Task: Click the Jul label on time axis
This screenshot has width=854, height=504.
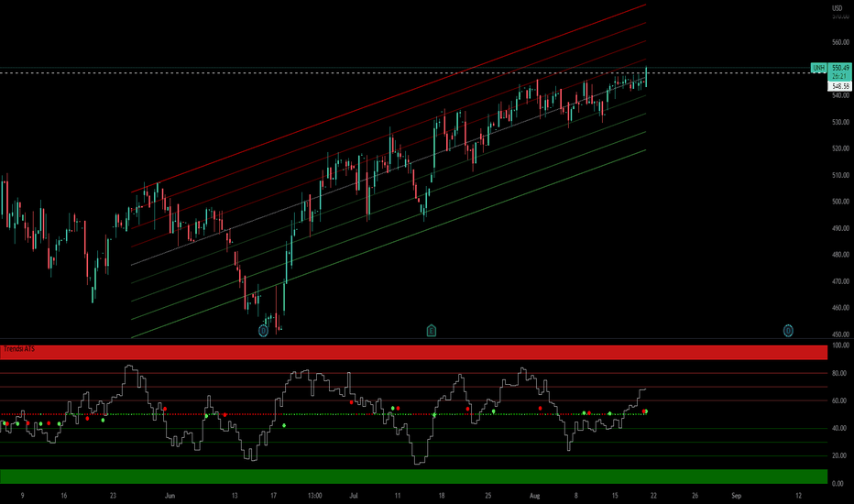Action: (354, 496)
